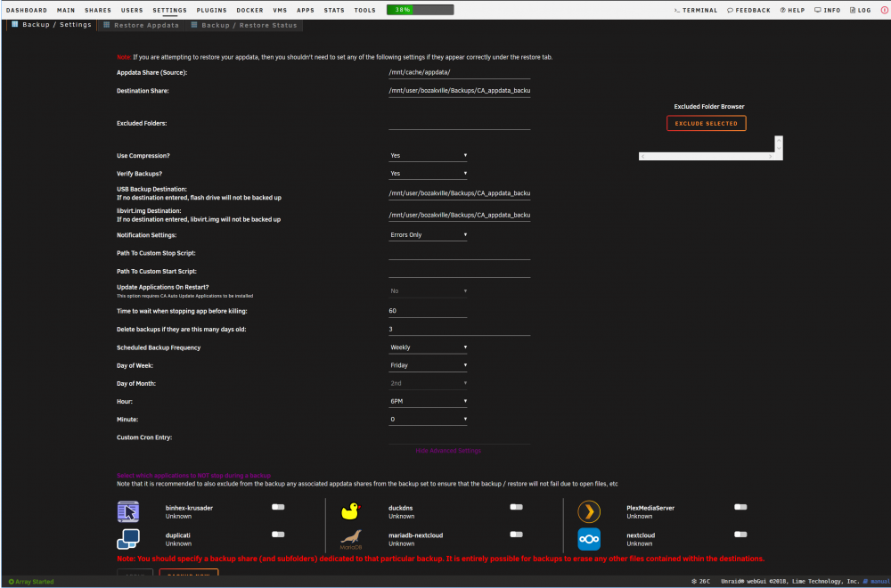Click the wait time field showing 60
Screen dimensions: 891x588
(428, 311)
